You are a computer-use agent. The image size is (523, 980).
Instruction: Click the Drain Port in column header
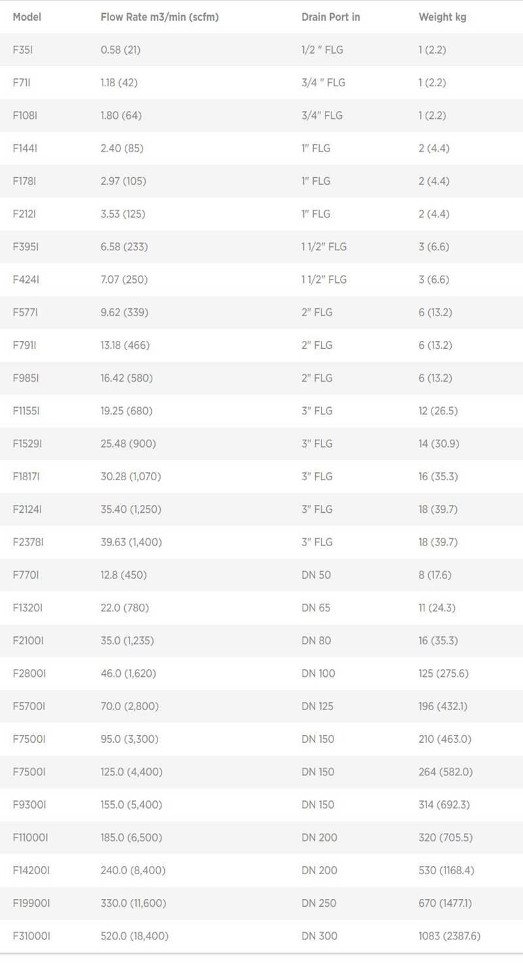tap(331, 17)
